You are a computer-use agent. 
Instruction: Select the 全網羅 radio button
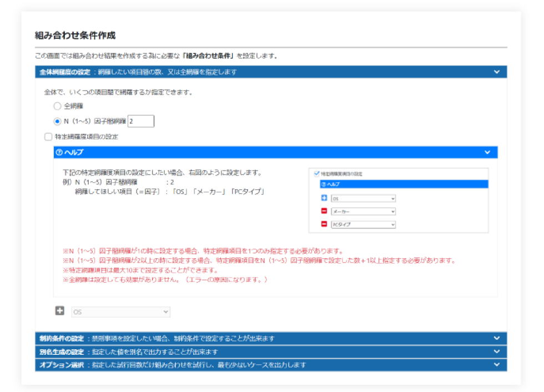coord(57,105)
